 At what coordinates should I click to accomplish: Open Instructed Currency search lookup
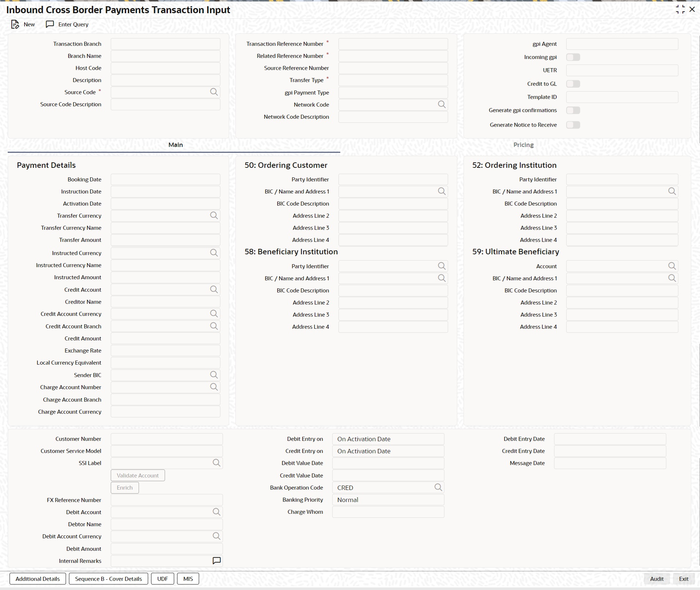coord(214,253)
